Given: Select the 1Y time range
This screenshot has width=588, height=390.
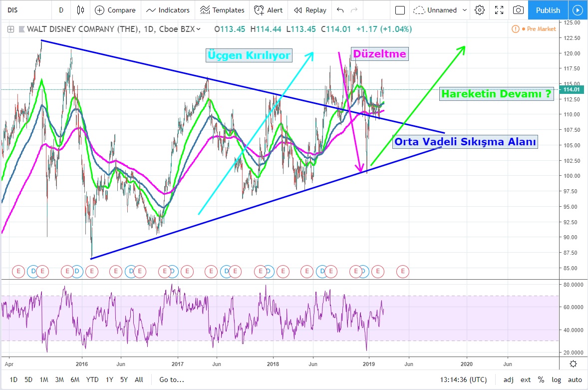Looking at the screenshot, I should point(109,380).
